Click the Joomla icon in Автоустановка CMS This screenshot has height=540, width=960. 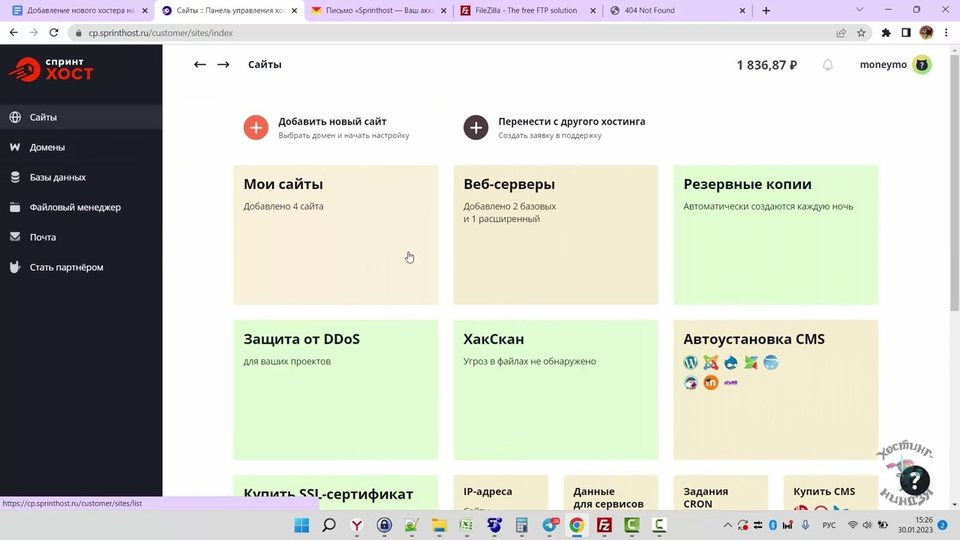pyautogui.click(x=711, y=362)
